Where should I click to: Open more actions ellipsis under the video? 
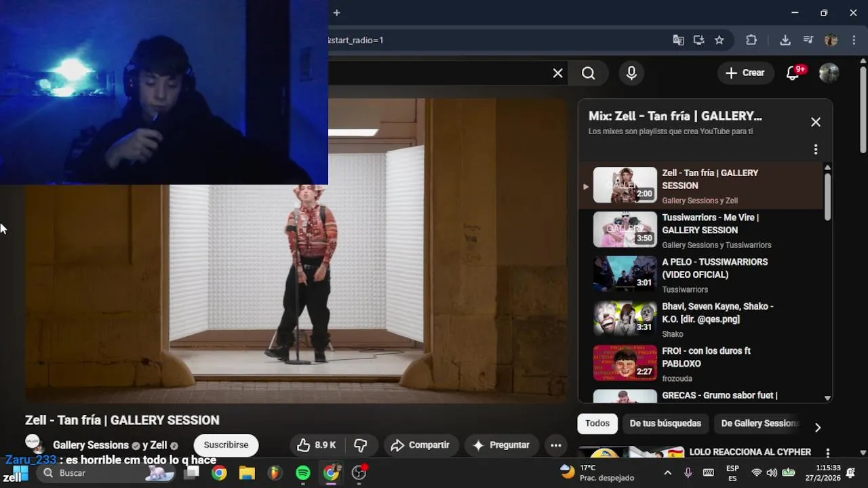tap(555, 445)
